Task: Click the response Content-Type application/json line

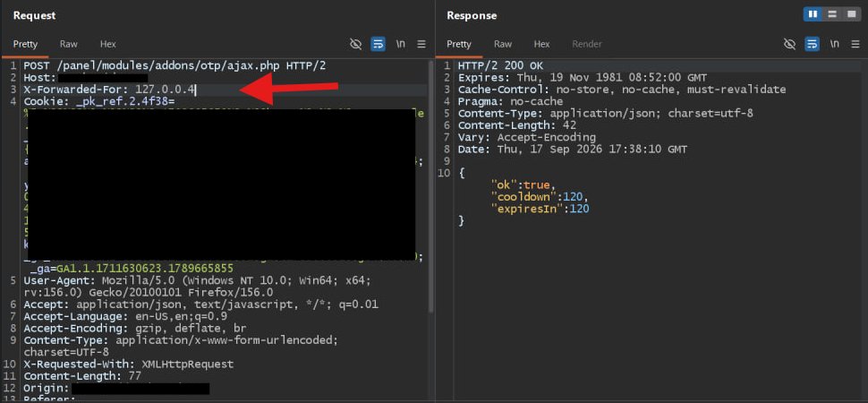Action: 606,113
